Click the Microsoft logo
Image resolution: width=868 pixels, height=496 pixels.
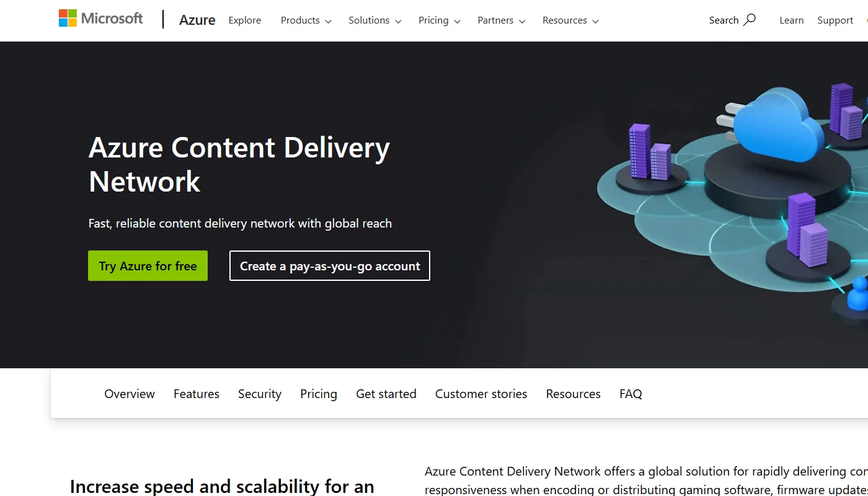[x=100, y=19]
